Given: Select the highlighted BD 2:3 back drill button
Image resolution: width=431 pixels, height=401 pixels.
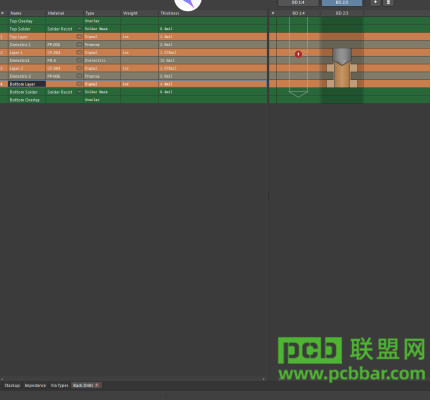Looking at the screenshot, I should (x=342, y=3).
